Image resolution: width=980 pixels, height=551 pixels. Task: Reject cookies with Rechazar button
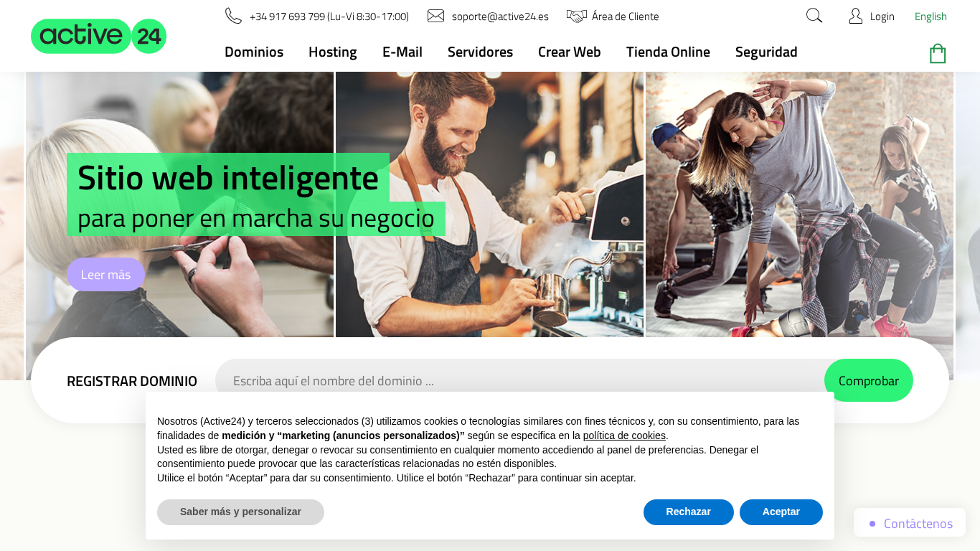689,512
